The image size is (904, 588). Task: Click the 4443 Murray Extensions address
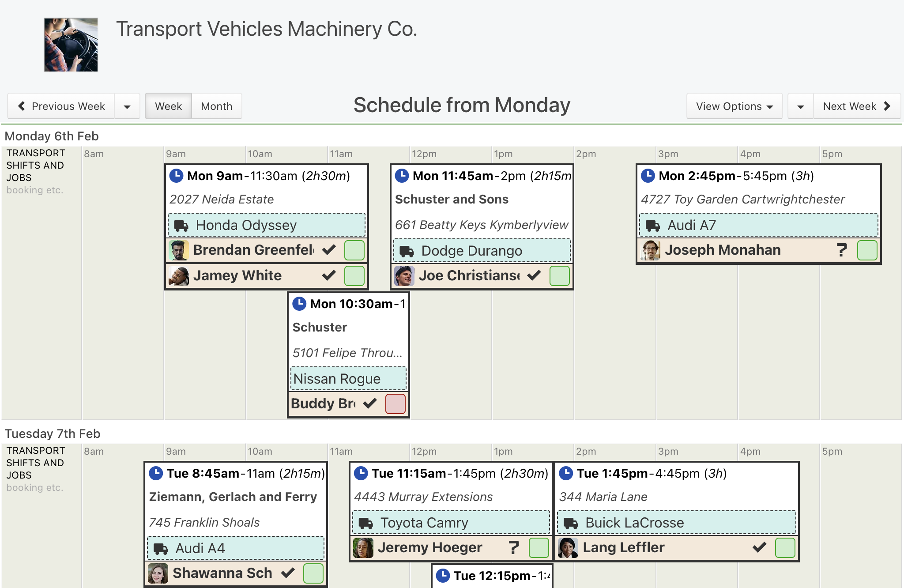[423, 497]
